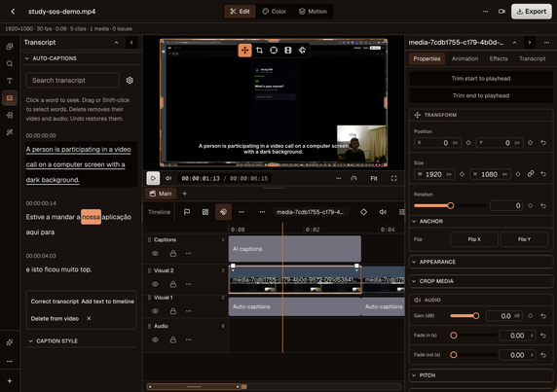Add a marker with the flag icon in the timeline
This screenshot has width=557, height=392.
click(x=187, y=212)
